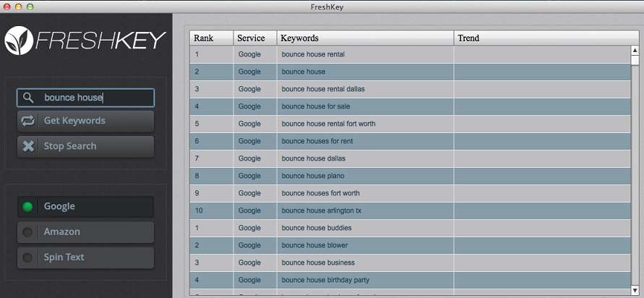Click the vertical scrollbar thumb

[x=635, y=61]
